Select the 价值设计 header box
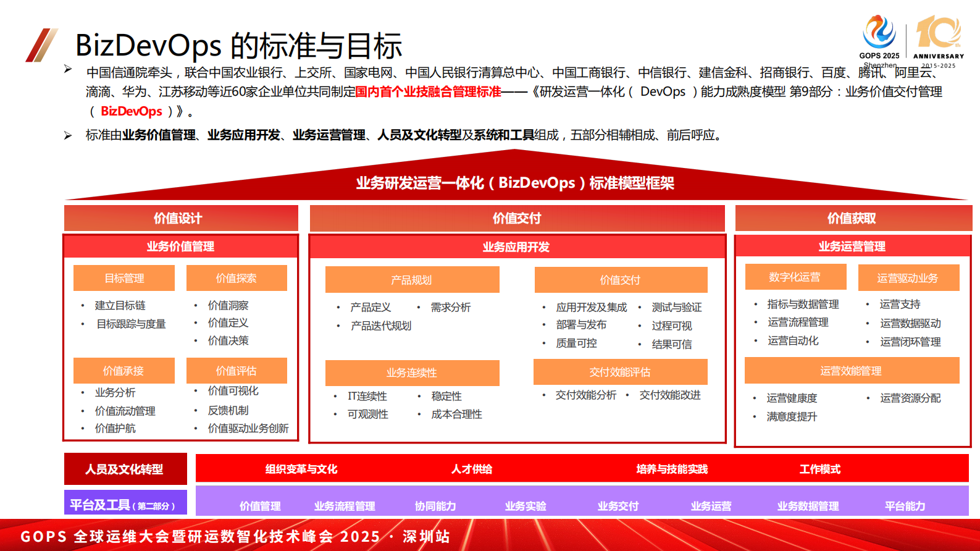 [181, 218]
